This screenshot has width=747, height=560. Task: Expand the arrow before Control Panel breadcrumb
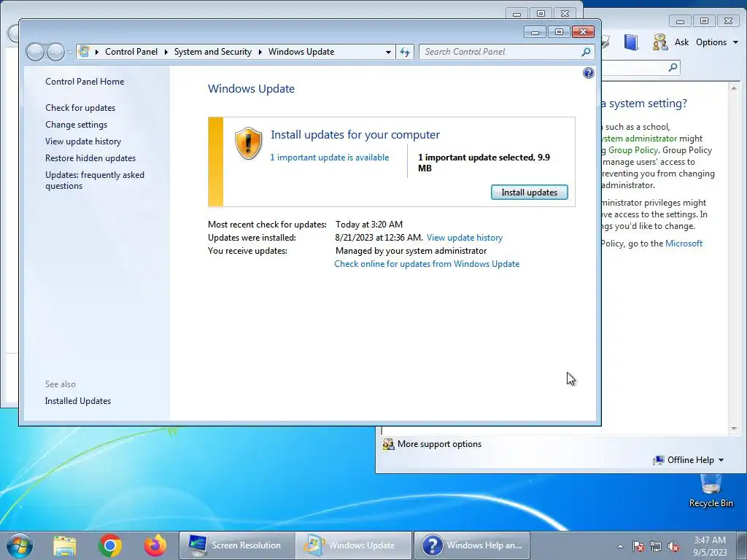(x=97, y=52)
